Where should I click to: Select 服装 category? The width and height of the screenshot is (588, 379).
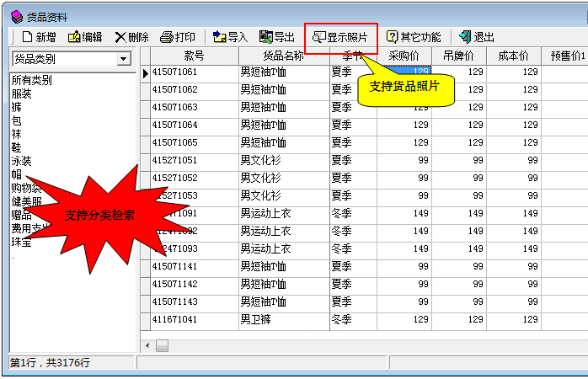click(x=21, y=93)
